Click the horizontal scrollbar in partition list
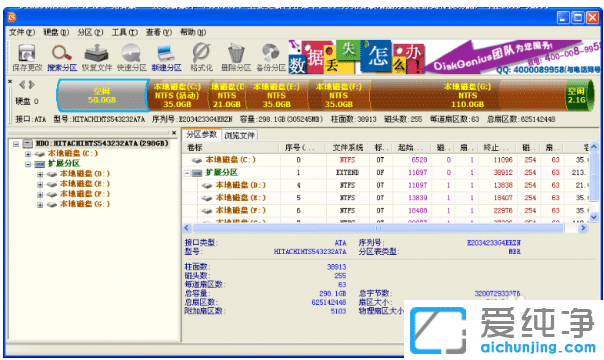The height and width of the screenshot is (360, 604). [378, 228]
